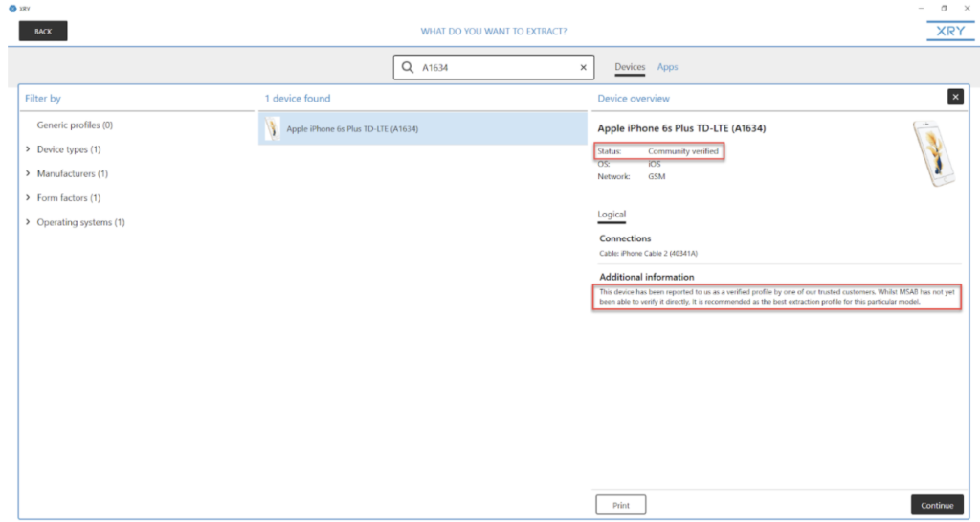Expand the Device types chevron
The width and height of the screenshot is (980, 522).
tap(28, 149)
